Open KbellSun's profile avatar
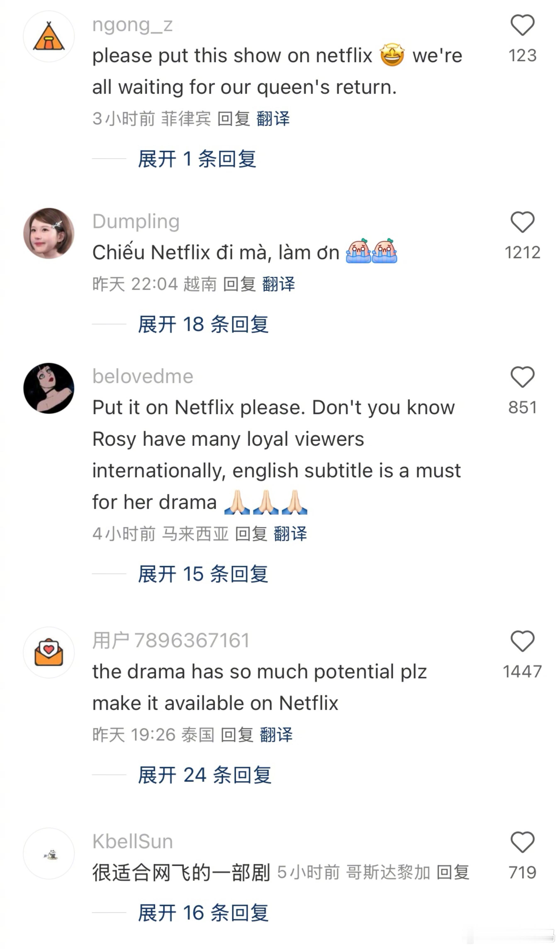The width and height of the screenshot is (560, 949). (x=49, y=854)
